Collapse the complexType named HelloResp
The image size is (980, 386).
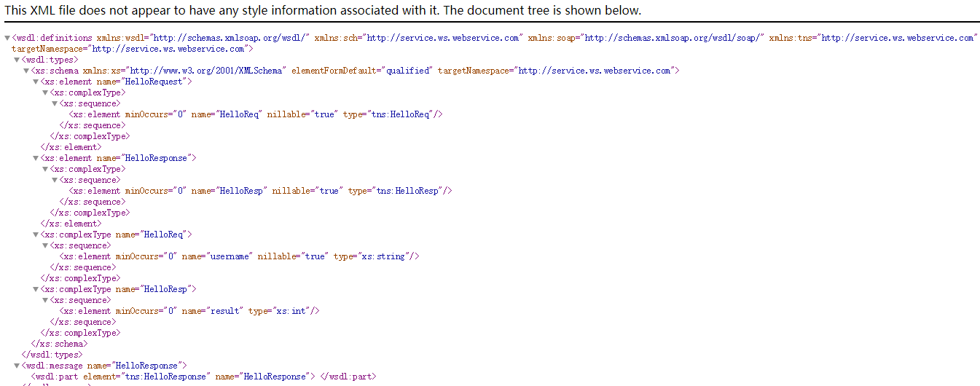pyautogui.click(x=36, y=289)
